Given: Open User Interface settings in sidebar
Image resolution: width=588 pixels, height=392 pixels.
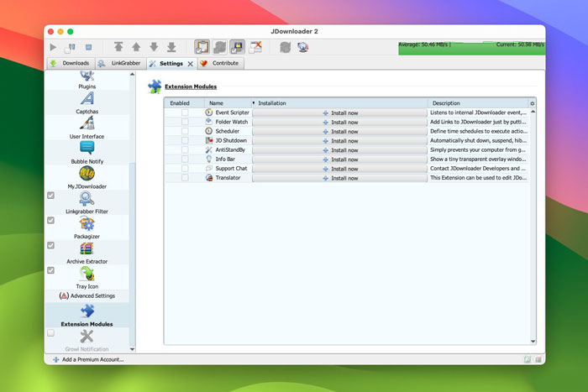Looking at the screenshot, I should click(87, 128).
